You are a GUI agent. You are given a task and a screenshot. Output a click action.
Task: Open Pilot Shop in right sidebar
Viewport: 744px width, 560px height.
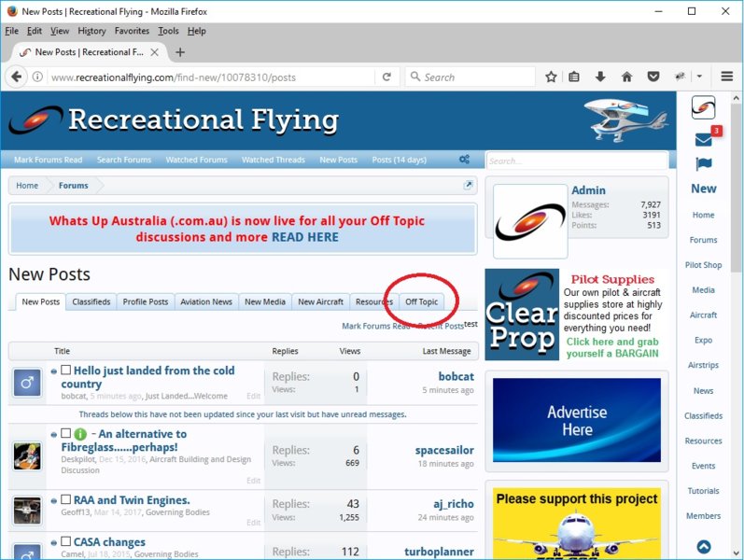pyautogui.click(x=703, y=265)
